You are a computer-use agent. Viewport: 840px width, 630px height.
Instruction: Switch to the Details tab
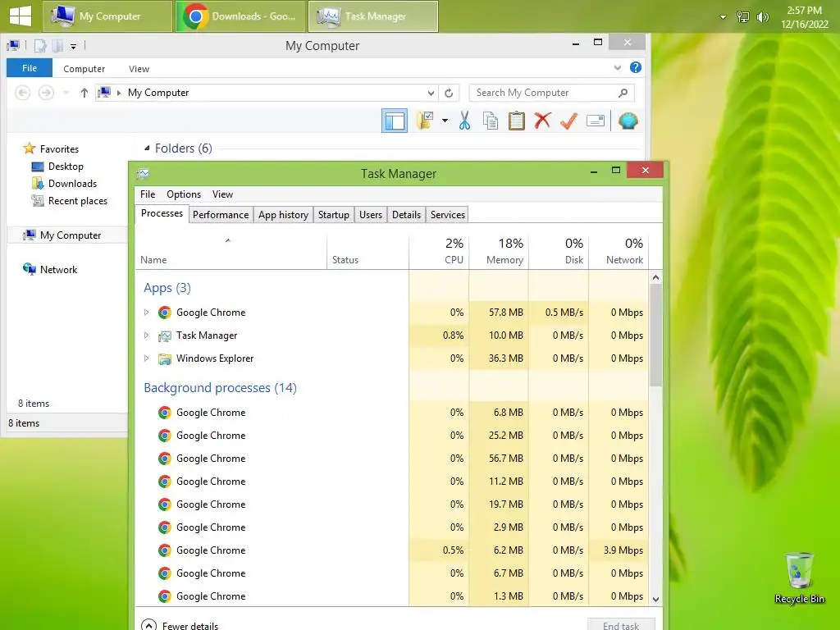tap(407, 215)
